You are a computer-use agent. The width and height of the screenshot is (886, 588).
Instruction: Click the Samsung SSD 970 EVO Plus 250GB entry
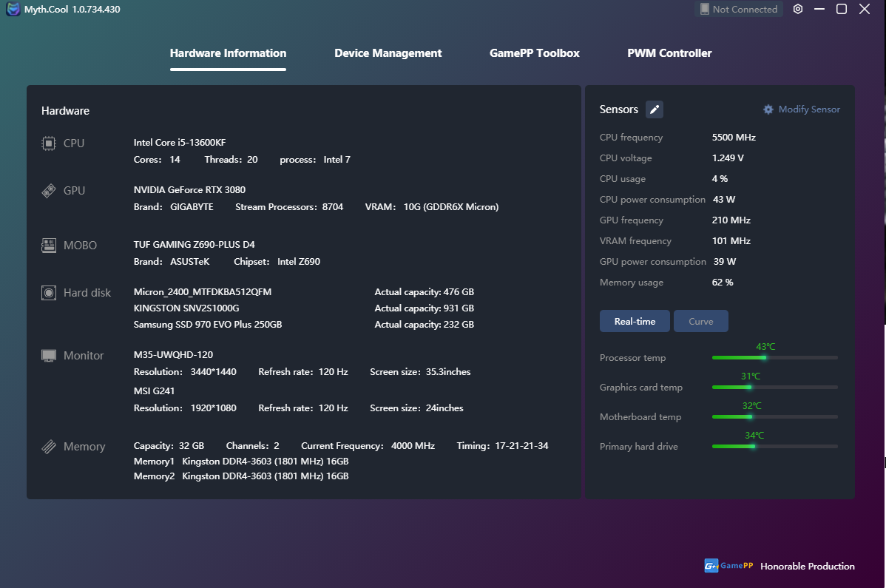[207, 325]
